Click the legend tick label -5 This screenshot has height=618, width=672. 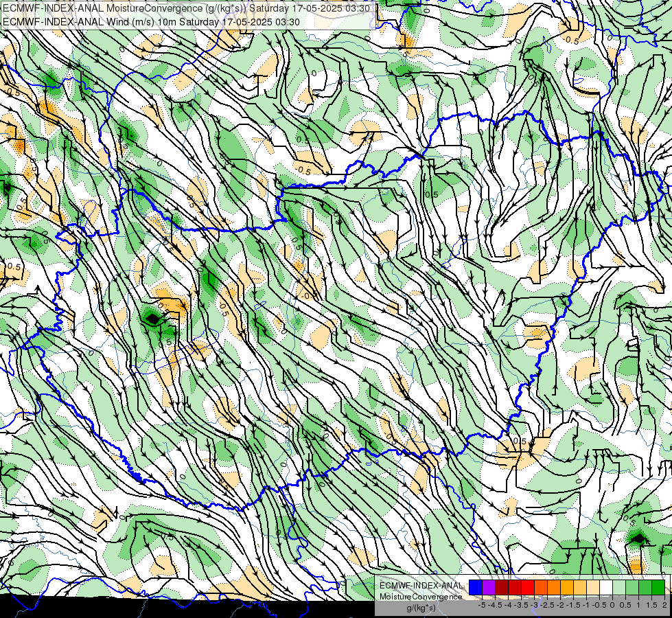482,605
